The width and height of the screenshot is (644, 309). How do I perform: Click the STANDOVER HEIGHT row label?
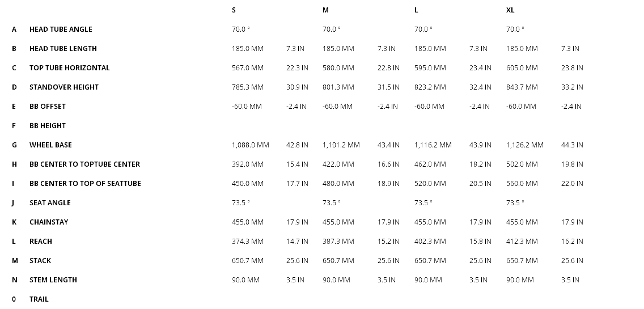tap(64, 87)
